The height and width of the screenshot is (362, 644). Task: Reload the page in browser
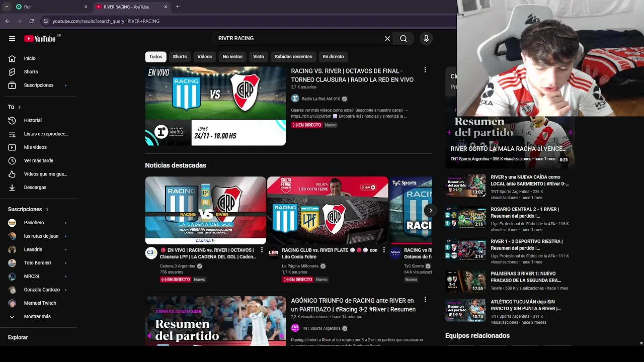pyautogui.click(x=31, y=21)
